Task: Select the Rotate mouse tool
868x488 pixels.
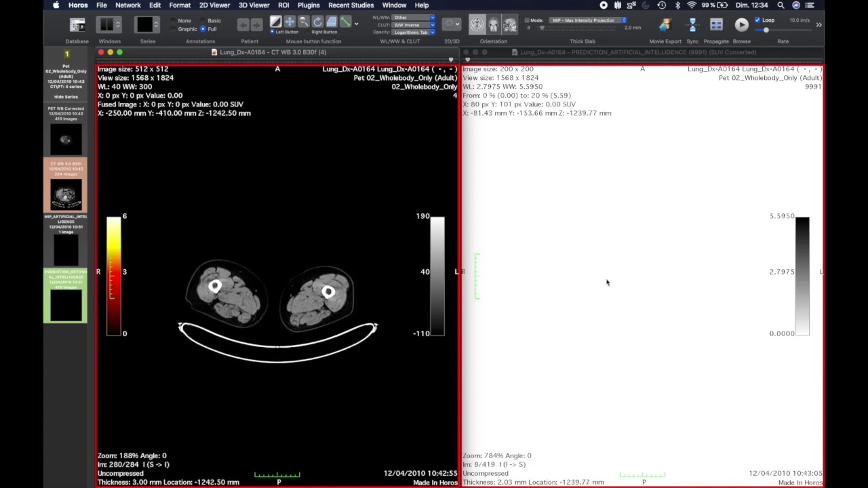Action: point(317,22)
